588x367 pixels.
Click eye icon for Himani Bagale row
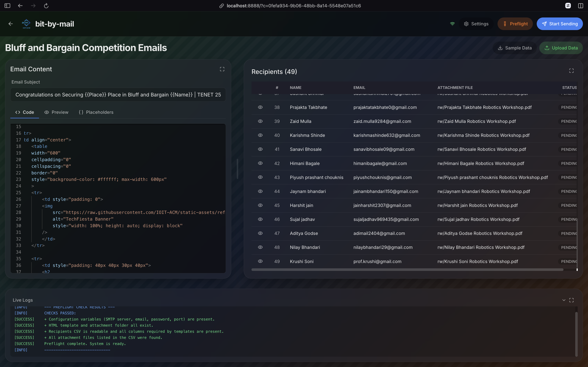[x=260, y=163]
